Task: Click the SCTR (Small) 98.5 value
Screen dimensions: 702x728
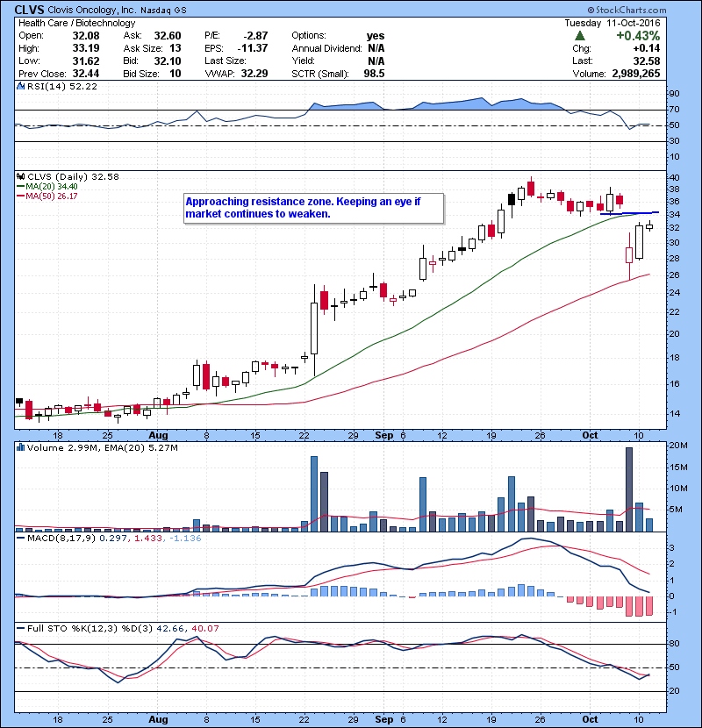Action: point(374,74)
